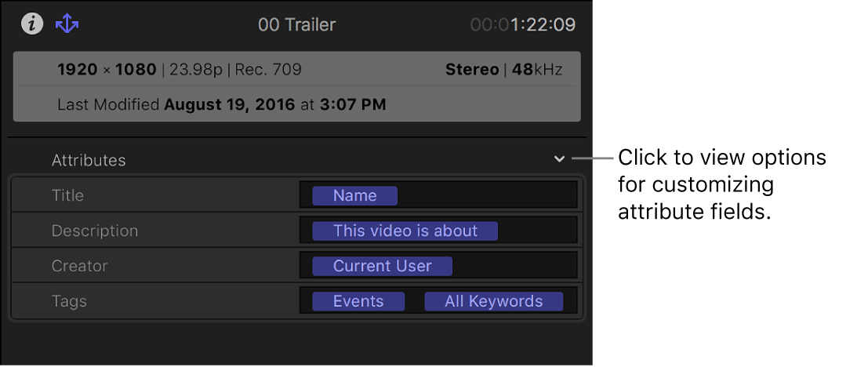Click the "This video is about" token
The image size is (868, 367).
[x=405, y=231]
